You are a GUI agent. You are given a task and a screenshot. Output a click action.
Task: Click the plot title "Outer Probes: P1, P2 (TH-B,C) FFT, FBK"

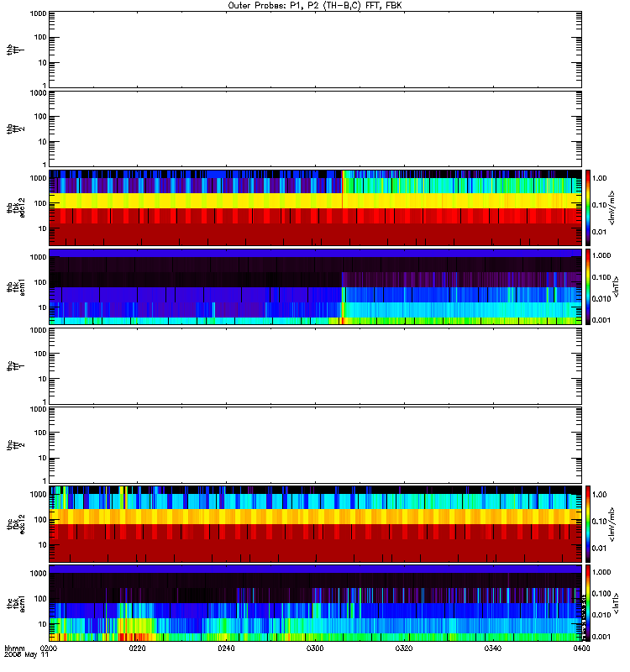click(x=315, y=6)
